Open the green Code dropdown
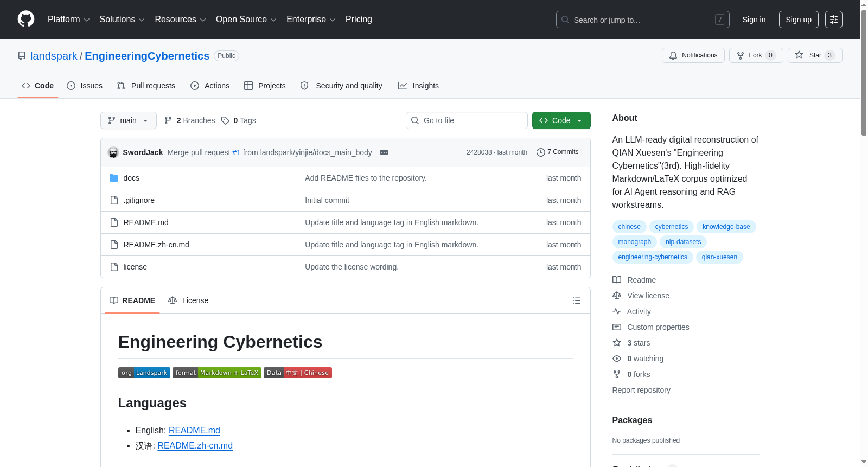Screen dimensions: 868x467 (x=561, y=120)
